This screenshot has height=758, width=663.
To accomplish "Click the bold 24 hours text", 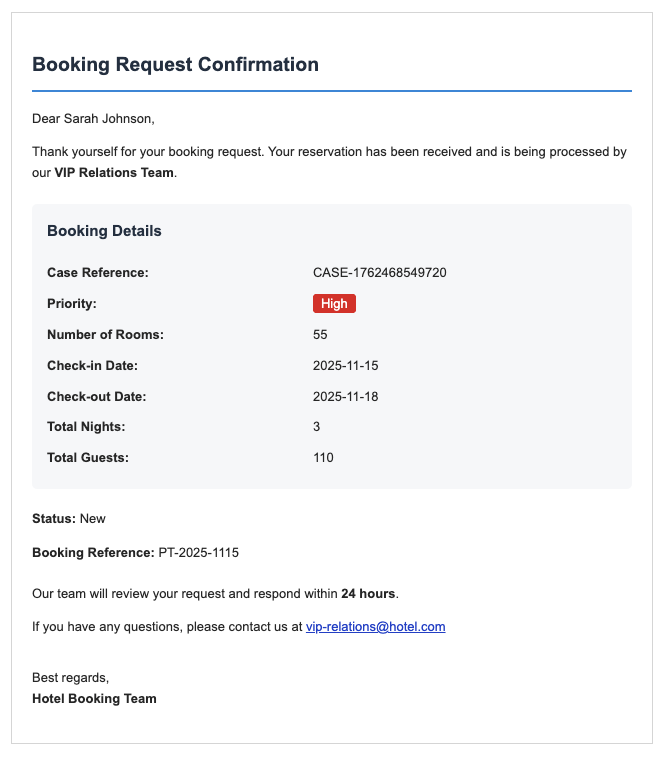I will click(369, 593).
